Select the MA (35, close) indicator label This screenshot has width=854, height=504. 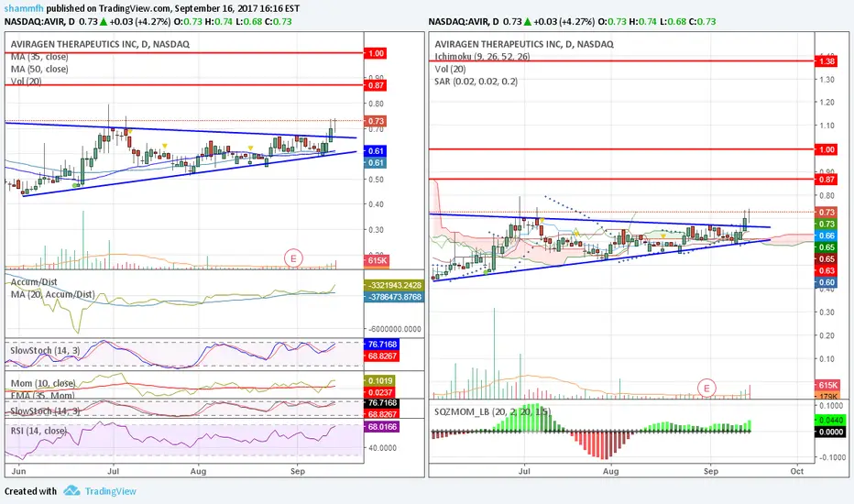pyautogui.click(x=39, y=57)
